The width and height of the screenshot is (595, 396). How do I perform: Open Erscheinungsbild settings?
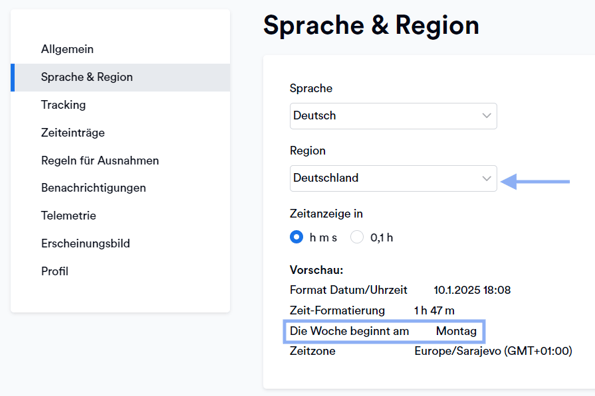click(x=85, y=244)
